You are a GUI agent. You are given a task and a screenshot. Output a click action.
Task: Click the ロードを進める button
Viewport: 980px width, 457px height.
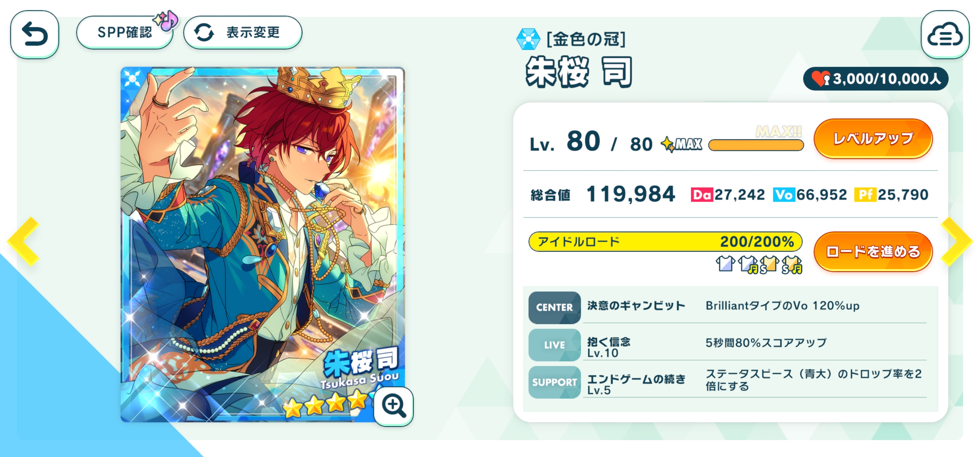873,252
